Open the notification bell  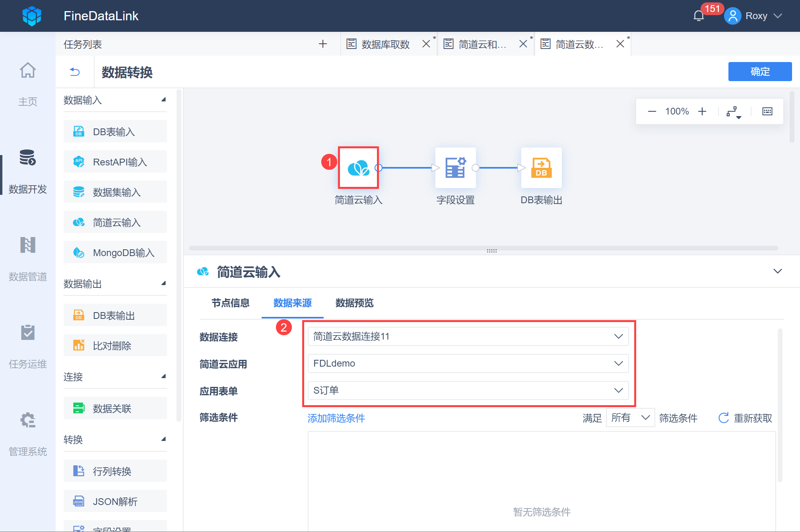point(699,16)
